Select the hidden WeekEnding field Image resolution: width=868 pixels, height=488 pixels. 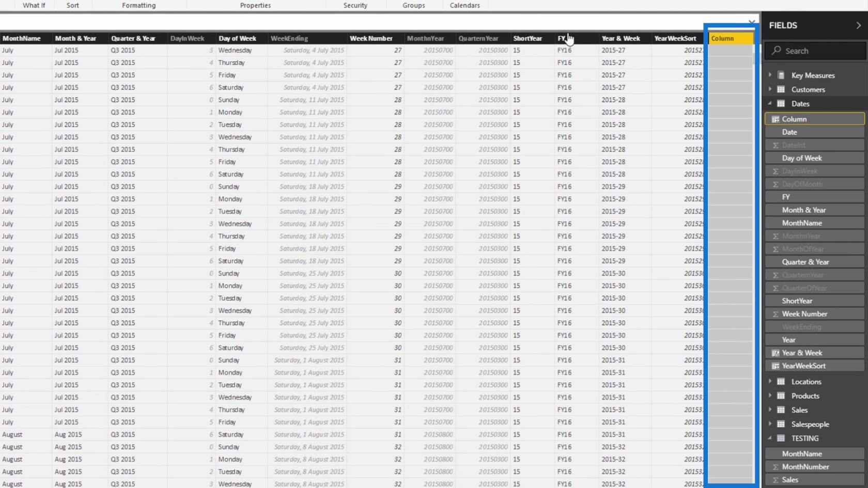point(815,327)
